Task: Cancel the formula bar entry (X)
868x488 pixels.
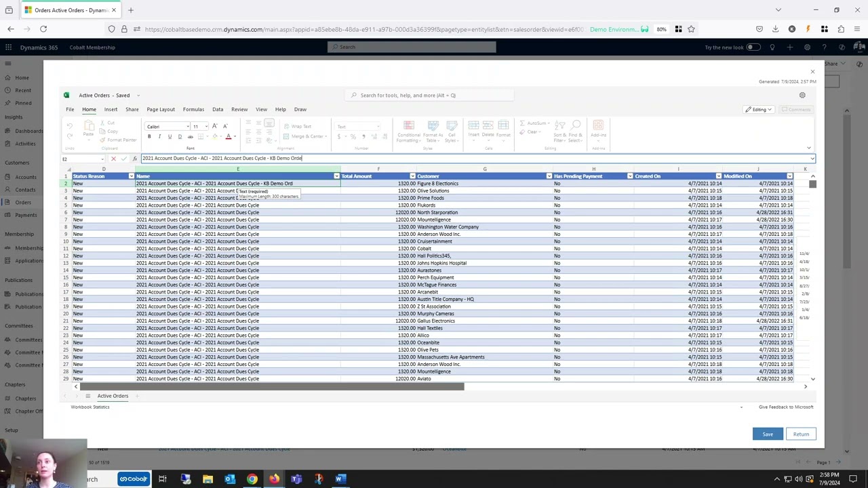Action: [x=113, y=159]
